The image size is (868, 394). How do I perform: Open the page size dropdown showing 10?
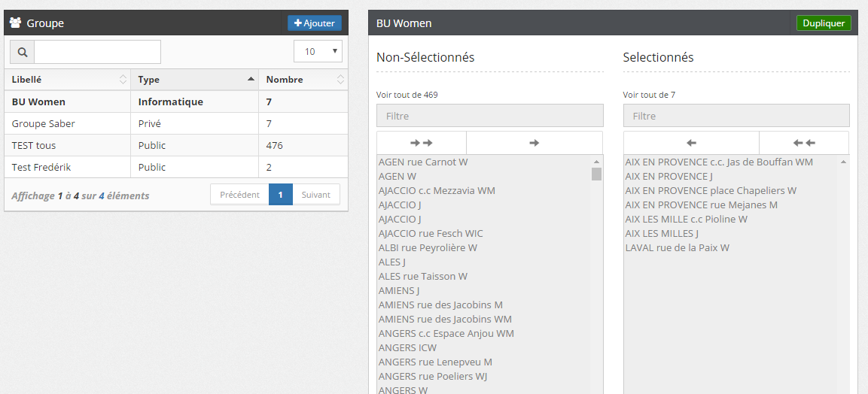pyautogui.click(x=318, y=52)
